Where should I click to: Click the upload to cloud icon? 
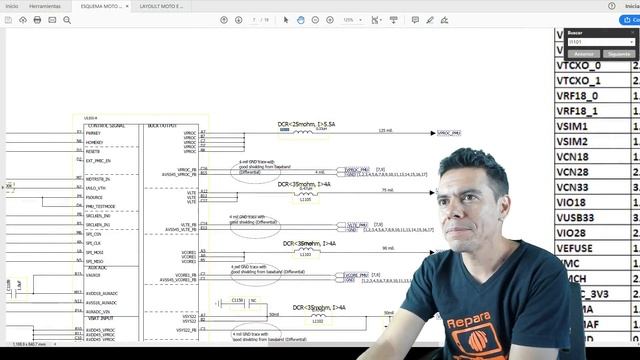tap(23, 20)
